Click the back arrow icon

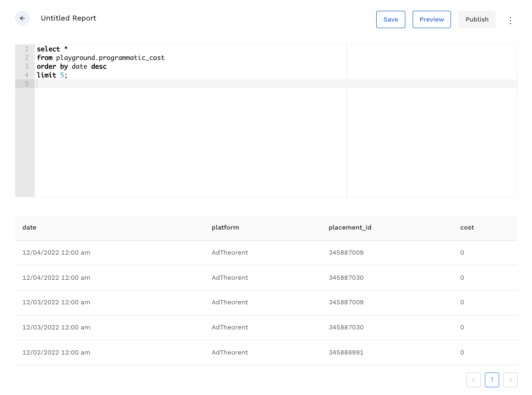[x=22, y=18]
